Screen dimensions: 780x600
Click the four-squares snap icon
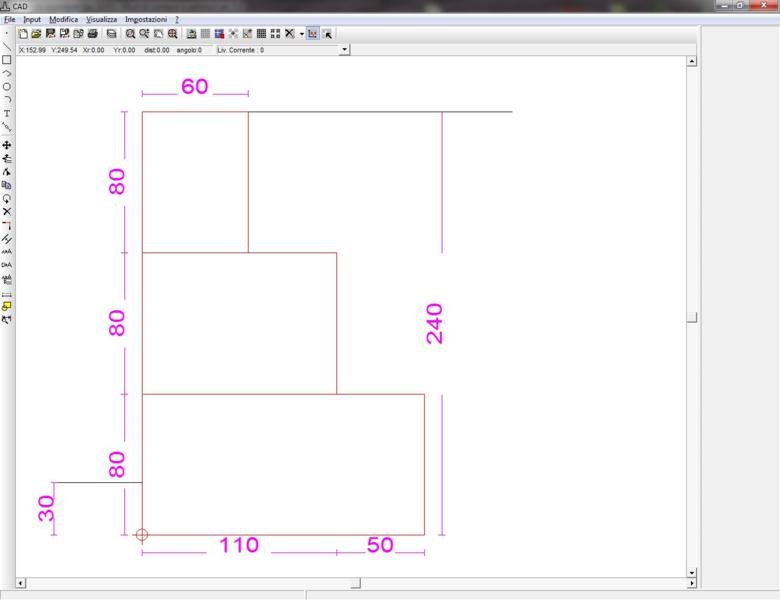pyautogui.click(x=275, y=34)
